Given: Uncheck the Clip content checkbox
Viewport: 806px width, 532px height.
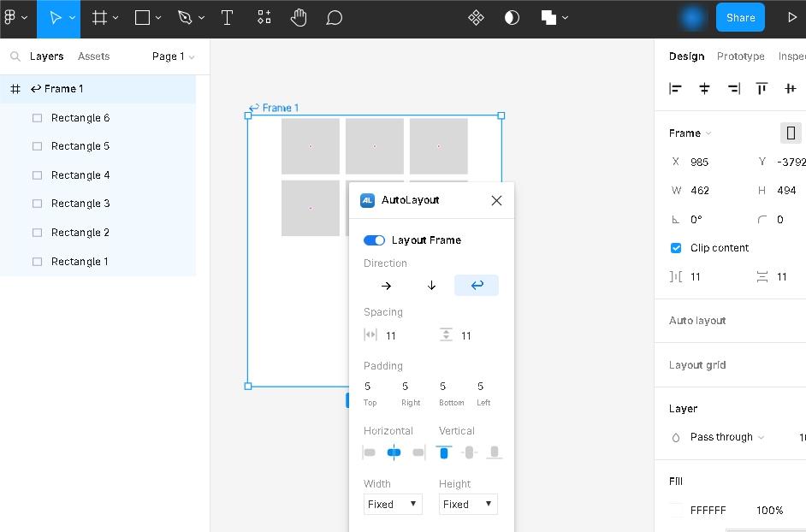Looking at the screenshot, I should pyautogui.click(x=676, y=248).
